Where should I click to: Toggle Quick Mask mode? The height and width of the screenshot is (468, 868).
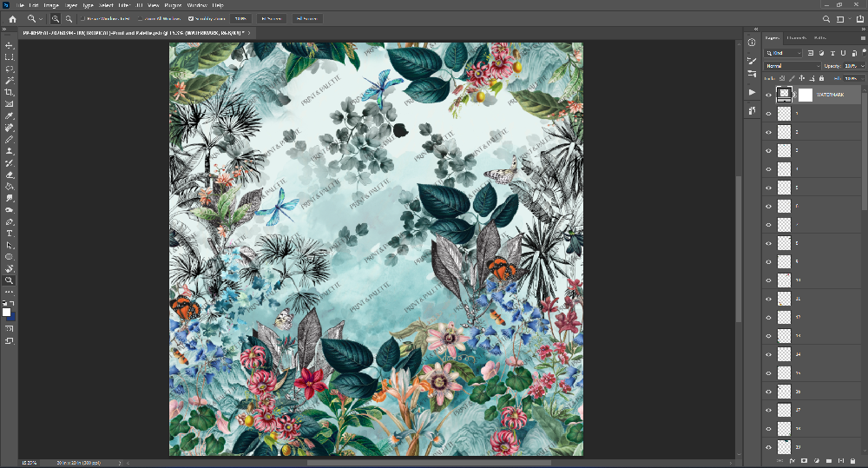coord(9,329)
